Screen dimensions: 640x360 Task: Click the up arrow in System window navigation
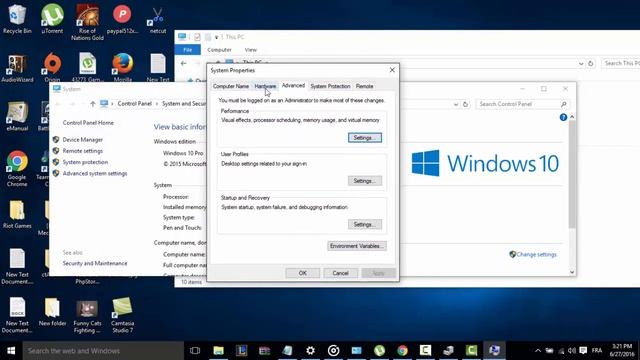tap(93, 104)
